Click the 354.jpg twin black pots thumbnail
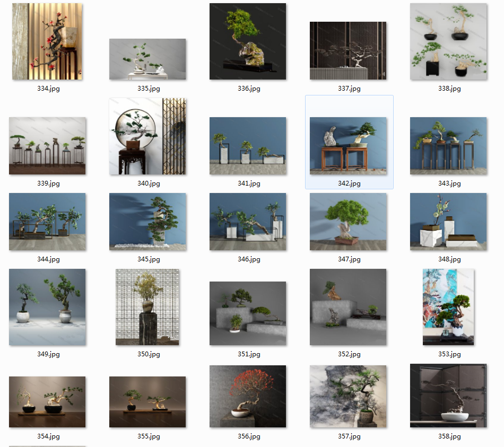This screenshot has height=447, width=504. (47, 402)
